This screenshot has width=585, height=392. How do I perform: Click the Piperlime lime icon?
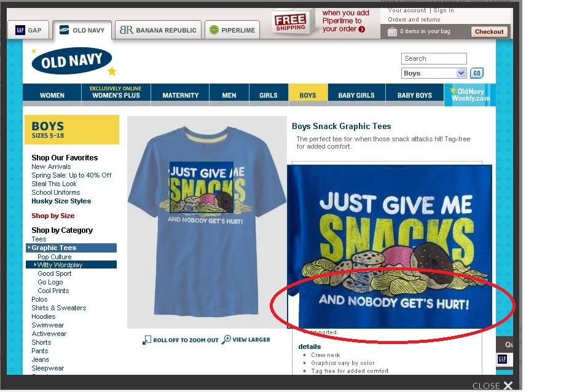pyautogui.click(x=214, y=30)
